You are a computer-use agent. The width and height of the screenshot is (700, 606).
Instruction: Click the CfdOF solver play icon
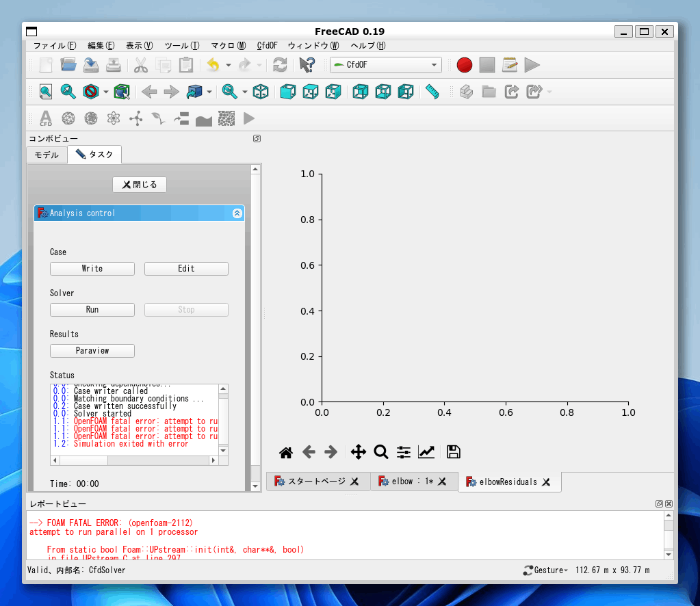[x=249, y=119]
